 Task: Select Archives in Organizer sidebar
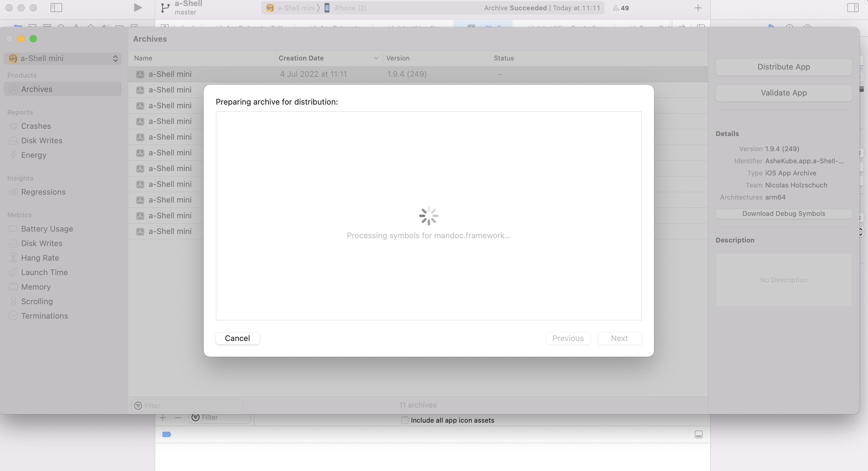(63, 89)
